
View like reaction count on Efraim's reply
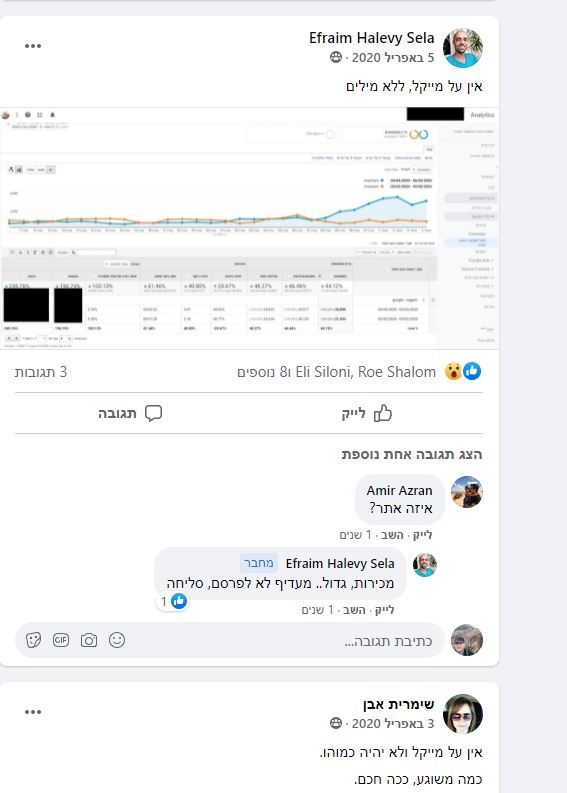(173, 601)
